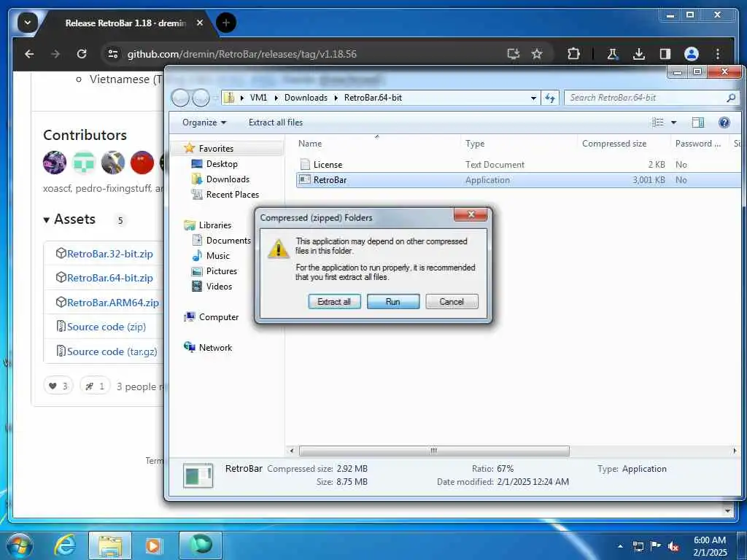Open Downloads in the navigation pane
The image size is (747, 560).
point(228,179)
